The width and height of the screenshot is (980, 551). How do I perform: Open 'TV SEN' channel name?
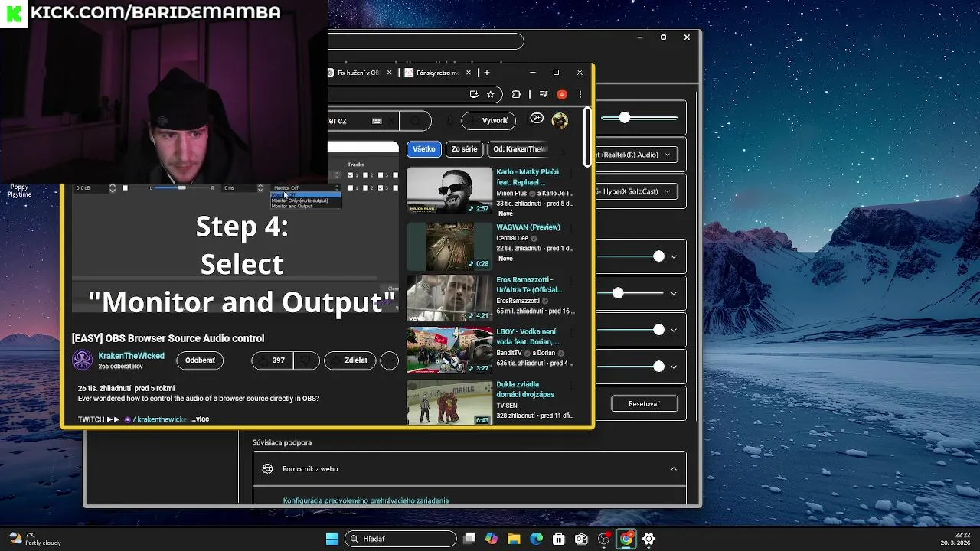pos(507,406)
